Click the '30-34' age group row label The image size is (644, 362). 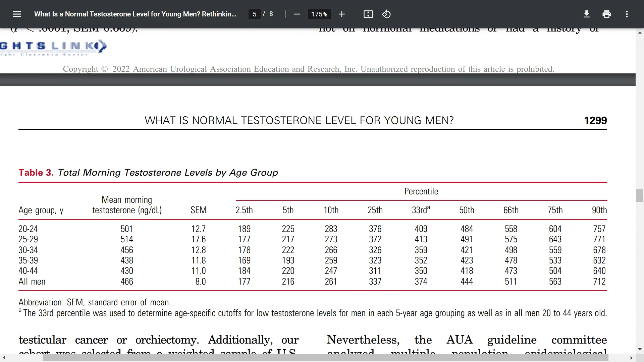coord(28,250)
